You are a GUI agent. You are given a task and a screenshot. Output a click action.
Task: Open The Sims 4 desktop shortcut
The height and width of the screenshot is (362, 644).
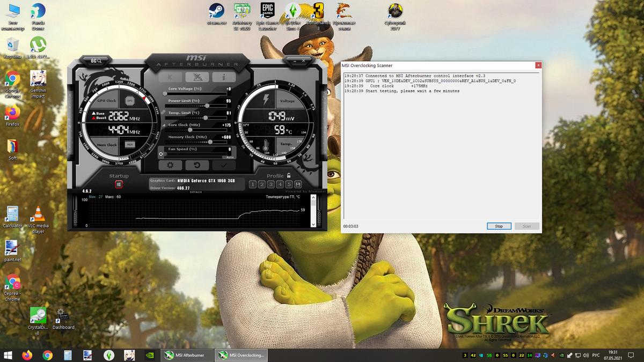click(293, 16)
